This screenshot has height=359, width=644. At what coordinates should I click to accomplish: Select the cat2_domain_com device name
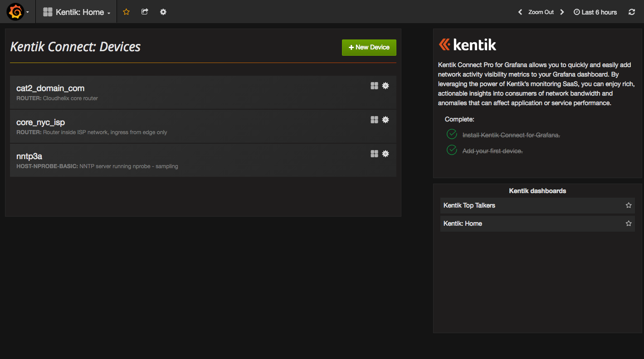coord(50,88)
